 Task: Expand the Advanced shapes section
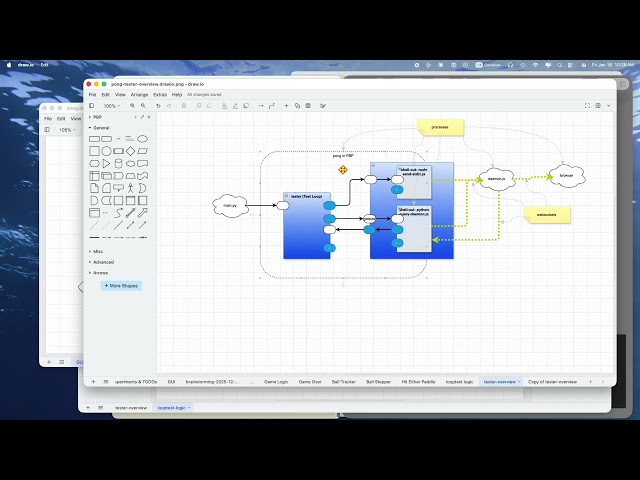coord(102,262)
